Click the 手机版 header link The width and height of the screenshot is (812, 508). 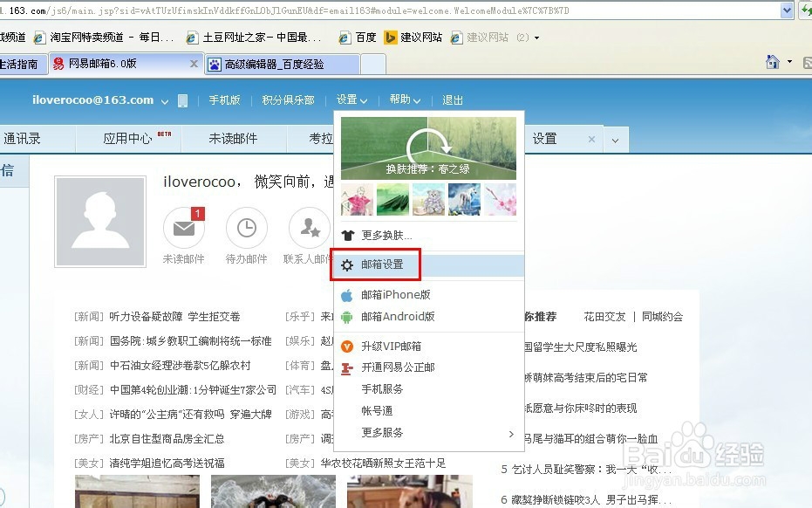pyautogui.click(x=225, y=100)
